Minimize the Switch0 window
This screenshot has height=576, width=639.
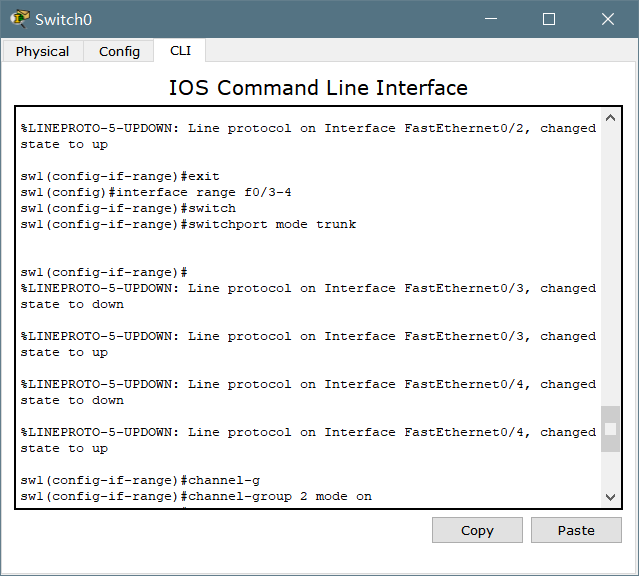[490, 19]
